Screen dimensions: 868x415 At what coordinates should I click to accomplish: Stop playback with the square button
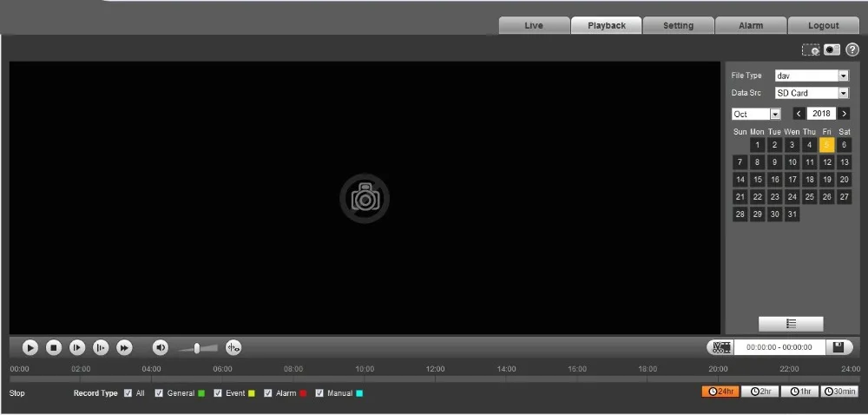(54, 347)
